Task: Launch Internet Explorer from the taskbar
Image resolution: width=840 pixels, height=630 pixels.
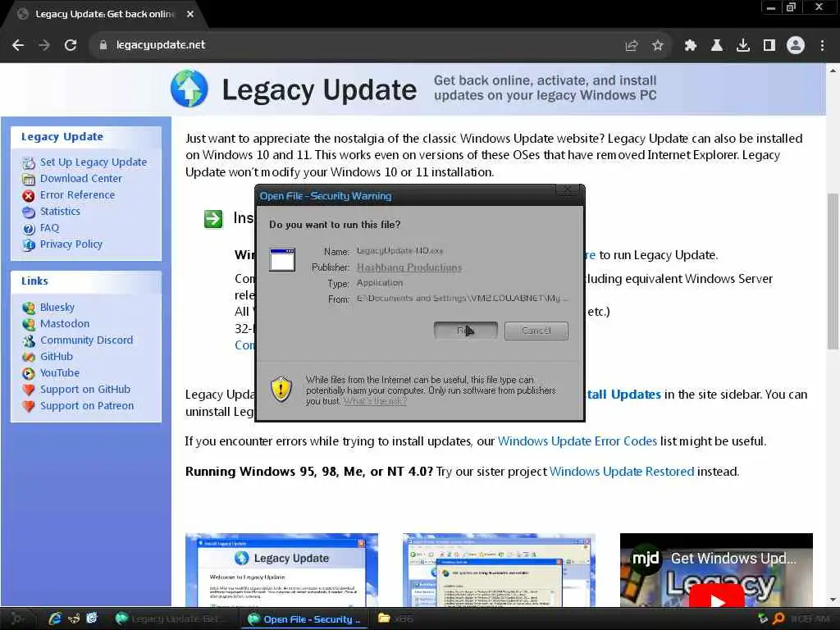Action: pyautogui.click(x=55, y=619)
